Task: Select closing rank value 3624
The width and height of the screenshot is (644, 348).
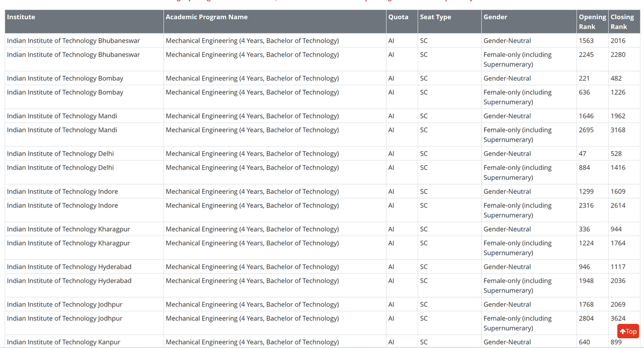Action: 618,319
